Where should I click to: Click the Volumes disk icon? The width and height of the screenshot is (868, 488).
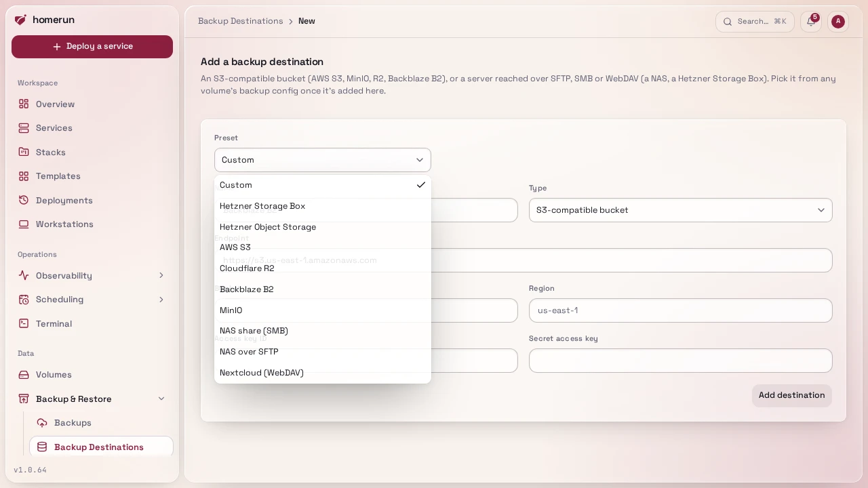coord(24,375)
